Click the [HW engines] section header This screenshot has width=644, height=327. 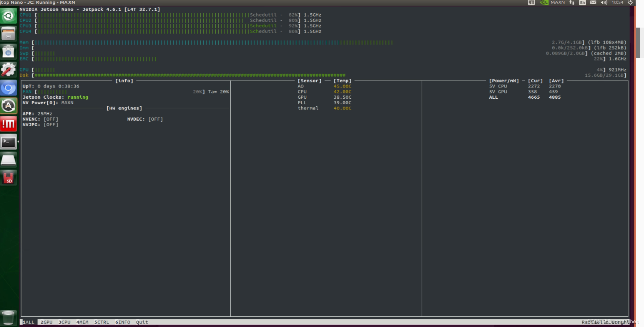coord(124,108)
